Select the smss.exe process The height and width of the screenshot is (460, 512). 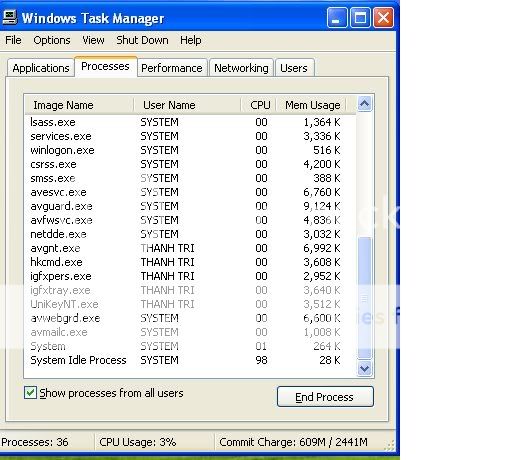point(190,178)
